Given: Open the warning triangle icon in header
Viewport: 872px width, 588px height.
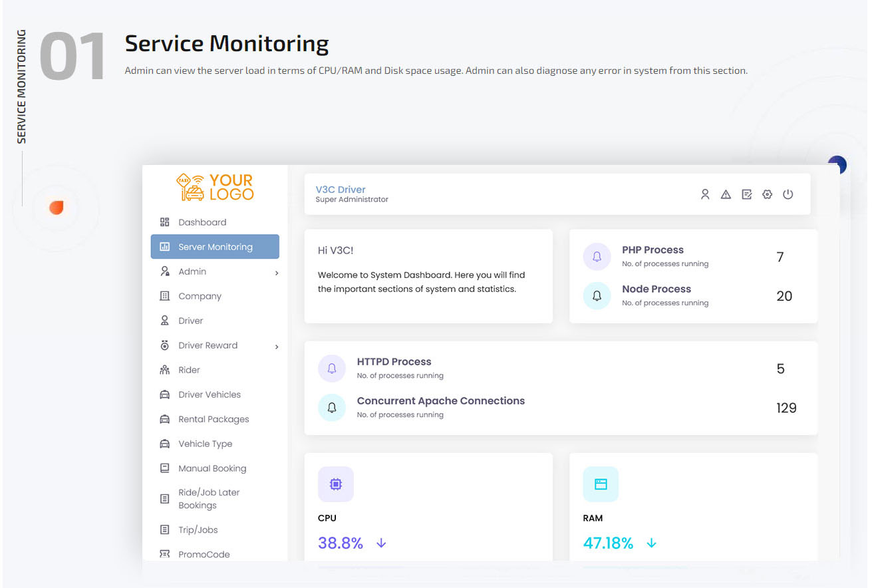Looking at the screenshot, I should (x=726, y=194).
